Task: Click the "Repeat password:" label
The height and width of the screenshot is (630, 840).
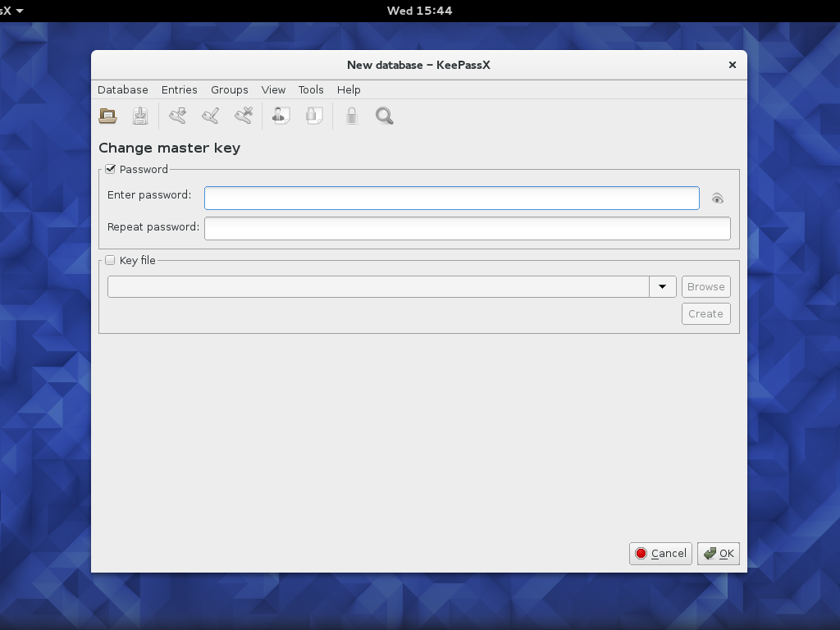Action: 153,227
